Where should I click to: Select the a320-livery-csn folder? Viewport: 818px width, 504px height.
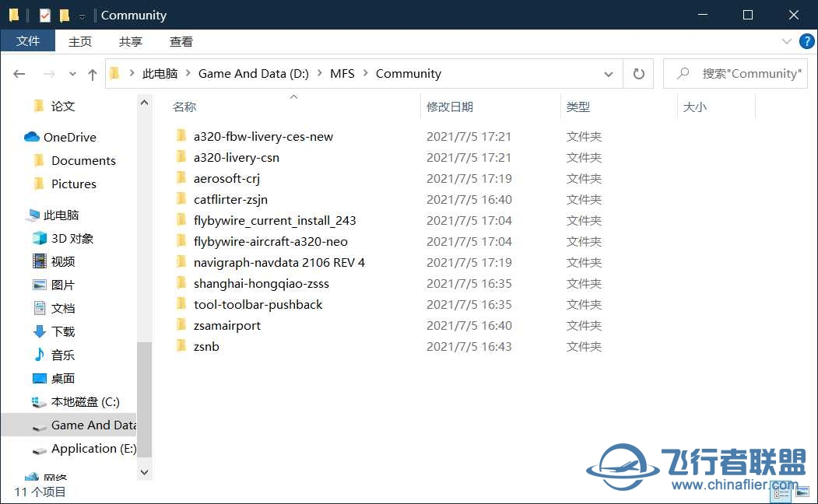tap(237, 157)
